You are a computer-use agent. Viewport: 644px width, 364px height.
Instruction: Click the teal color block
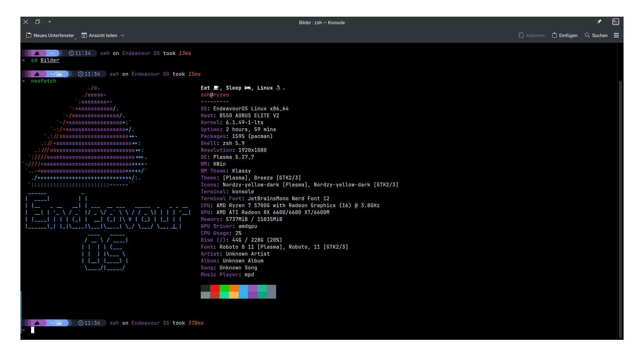tap(262, 288)
